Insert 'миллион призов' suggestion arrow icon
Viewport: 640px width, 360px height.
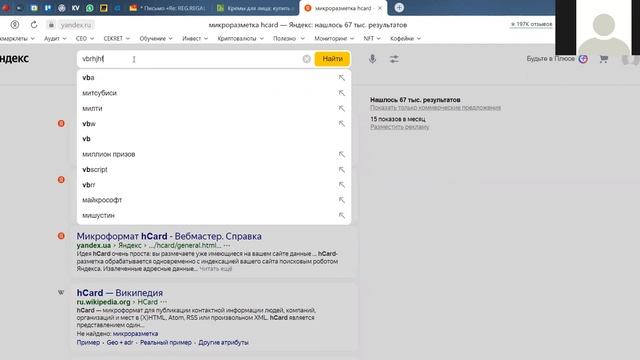pyautogui.click(x=342, y=154)
